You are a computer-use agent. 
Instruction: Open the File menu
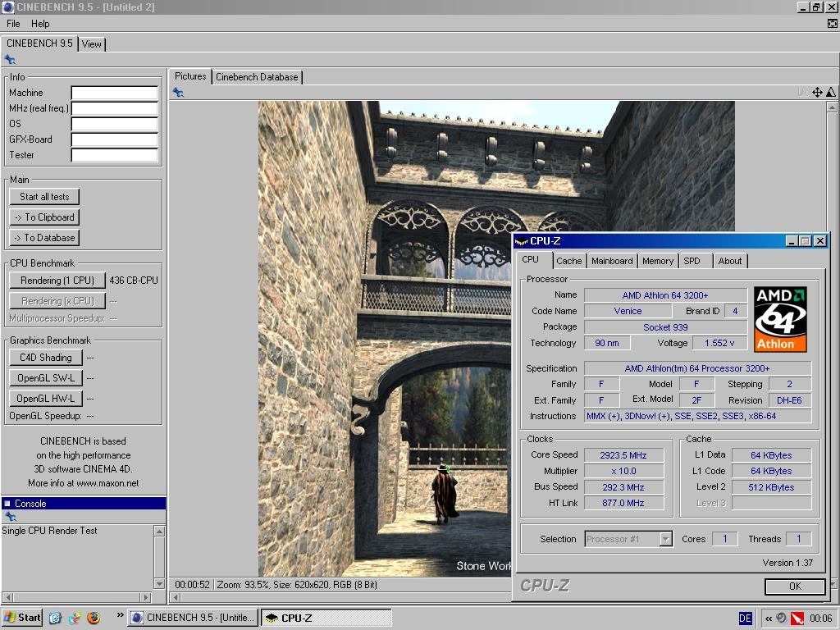[x=13, y=24]
